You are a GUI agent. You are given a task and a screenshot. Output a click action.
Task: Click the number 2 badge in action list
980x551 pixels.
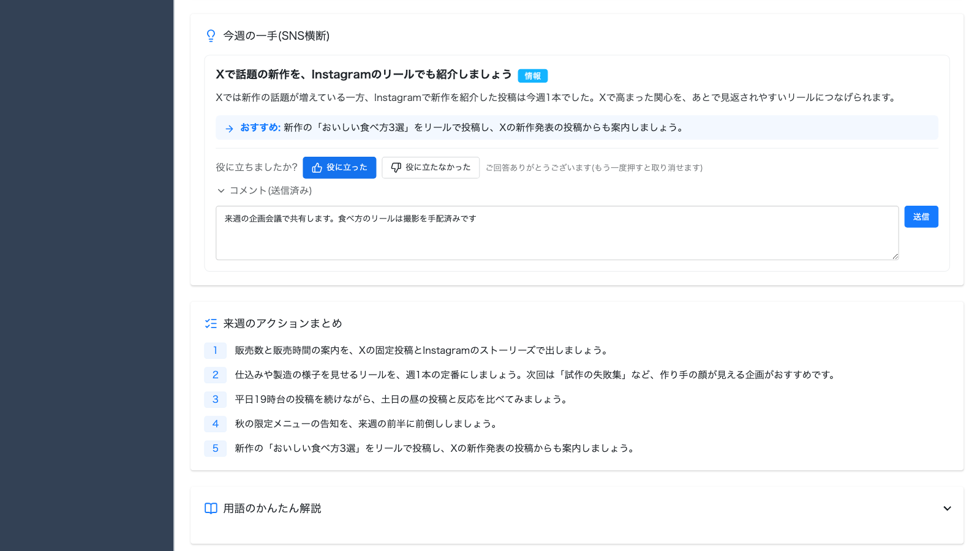(x=215, y=375)
